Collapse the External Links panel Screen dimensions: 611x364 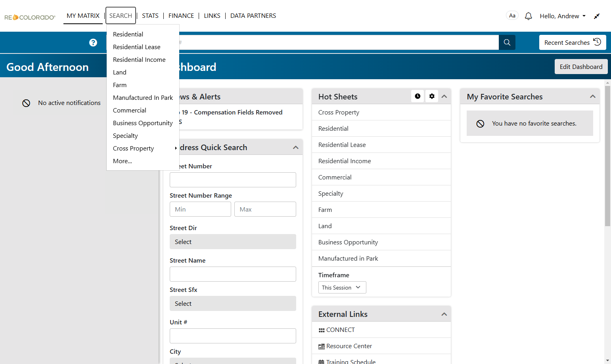click(x=444, y=314)
